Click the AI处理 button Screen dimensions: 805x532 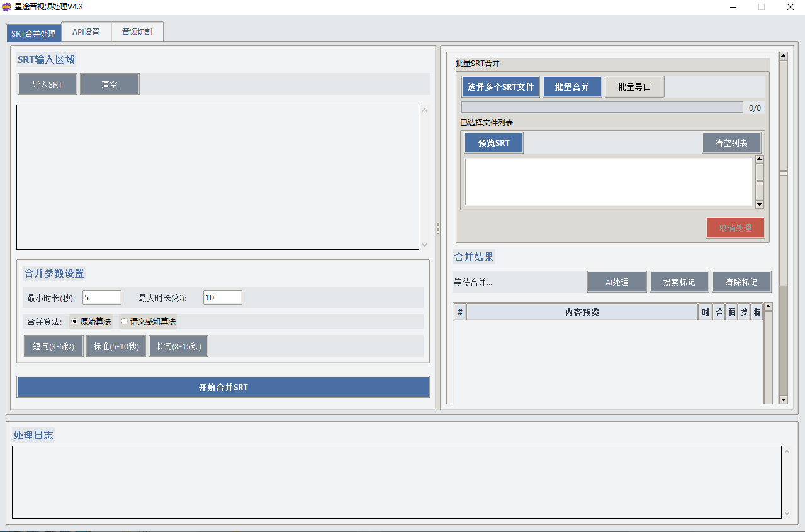coord(617,282)
